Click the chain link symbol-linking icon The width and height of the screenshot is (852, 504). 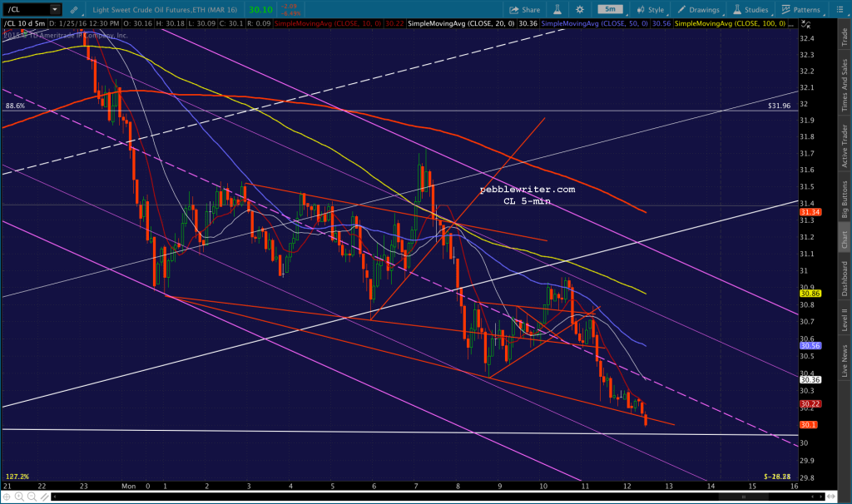coord(74,10)
